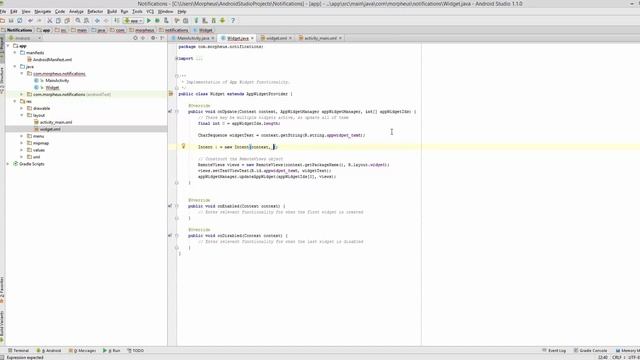Open project panel settings gear

coord(153,38)
